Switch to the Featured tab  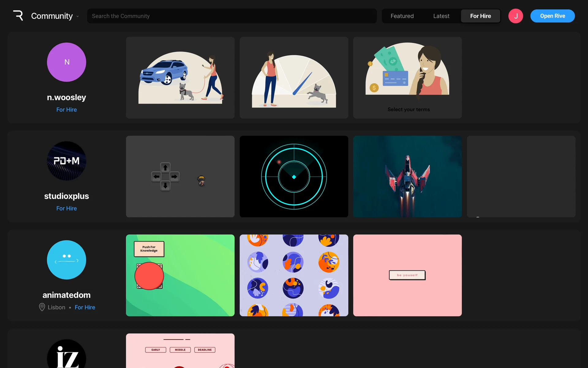pyautogui.click(x=402, y=16)
